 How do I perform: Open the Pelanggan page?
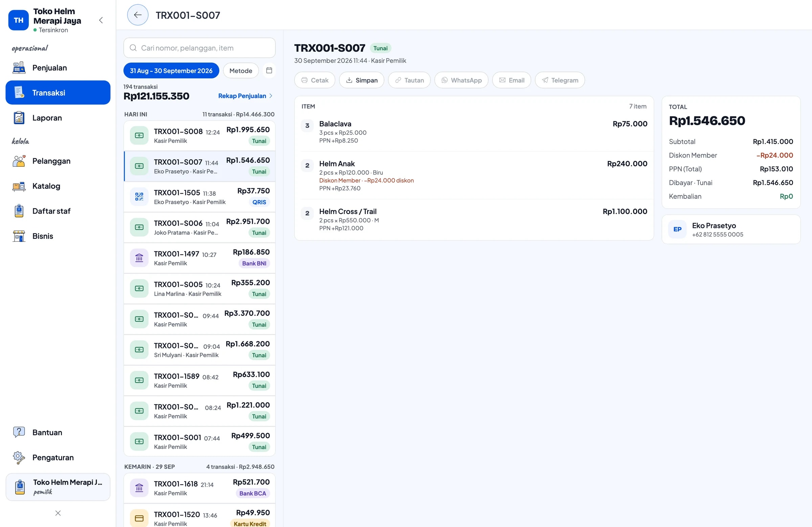[x=58, y=161]
